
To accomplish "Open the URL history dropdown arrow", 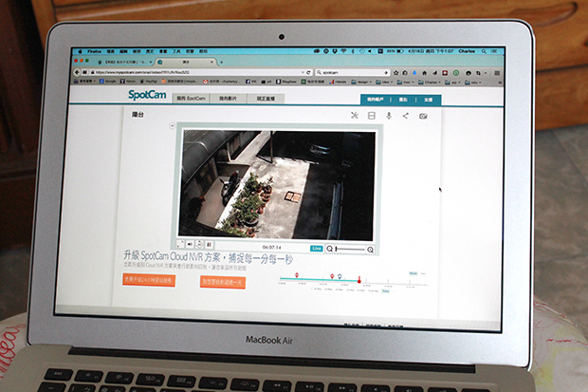I will [303, 72].
